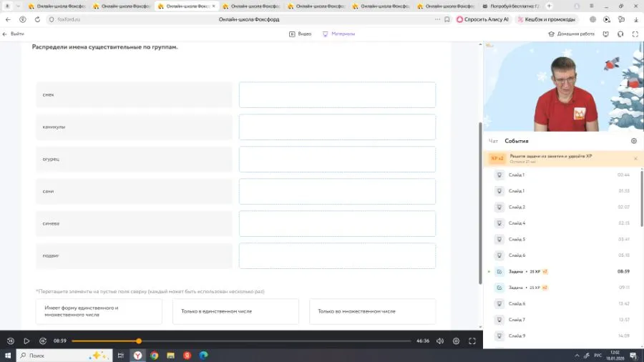
Task: Open the events panel settings gear
Action: pos(634,141)
